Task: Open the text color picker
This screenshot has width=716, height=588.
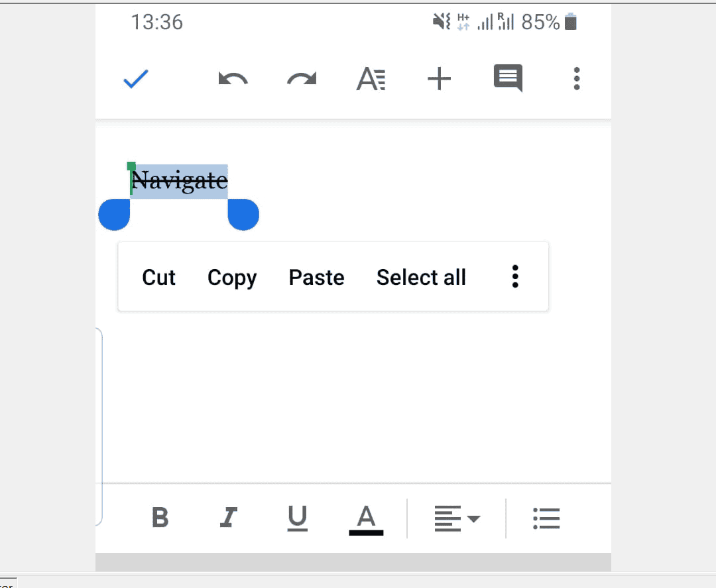Action: (366, 518)
